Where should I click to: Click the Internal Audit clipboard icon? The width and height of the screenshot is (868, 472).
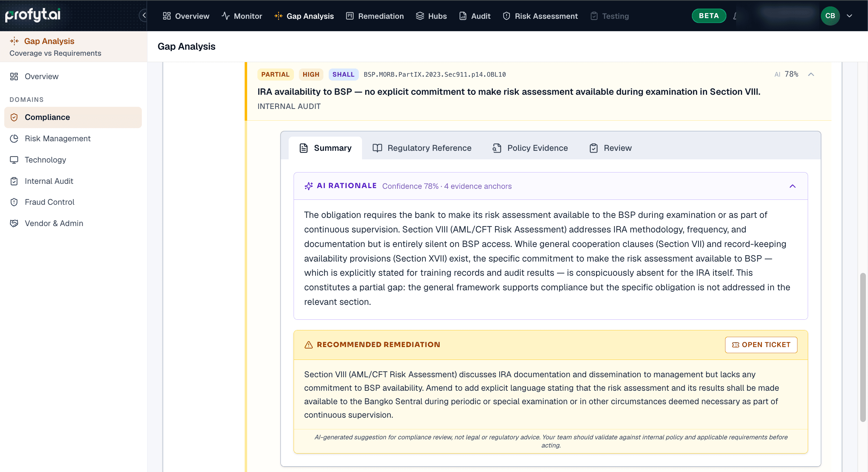click(14, 181)
